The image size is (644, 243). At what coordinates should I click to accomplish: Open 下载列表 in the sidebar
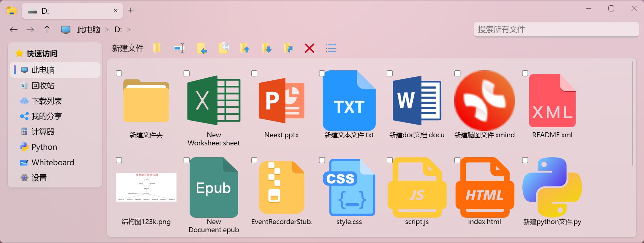tap(55, 101)
